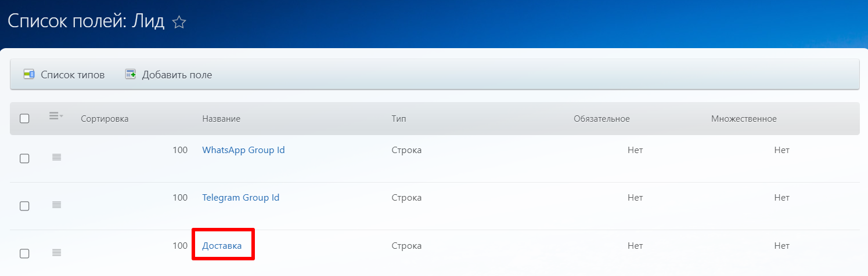Screen dimensions: 868x276
Task: Click the favorite star next to the title
Action: [x=179, y=23]
